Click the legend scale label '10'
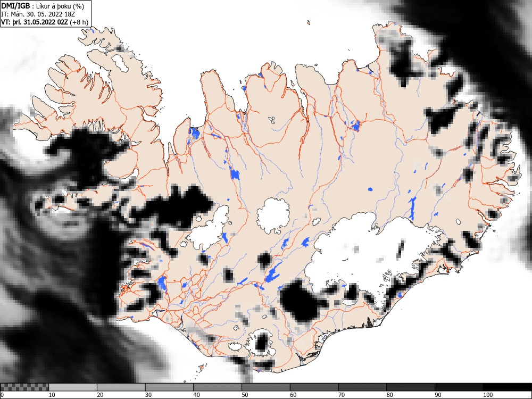 (x=52, y=395)
